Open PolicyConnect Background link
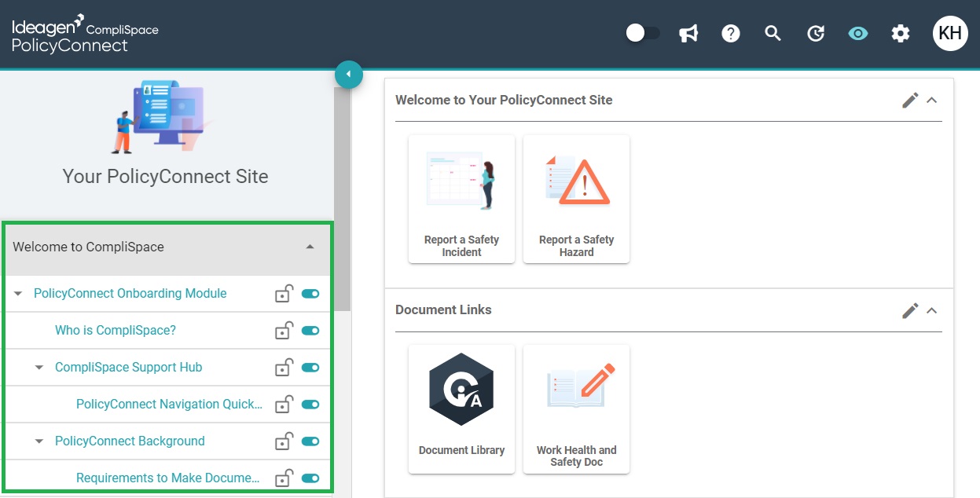 tap(130, 441)
